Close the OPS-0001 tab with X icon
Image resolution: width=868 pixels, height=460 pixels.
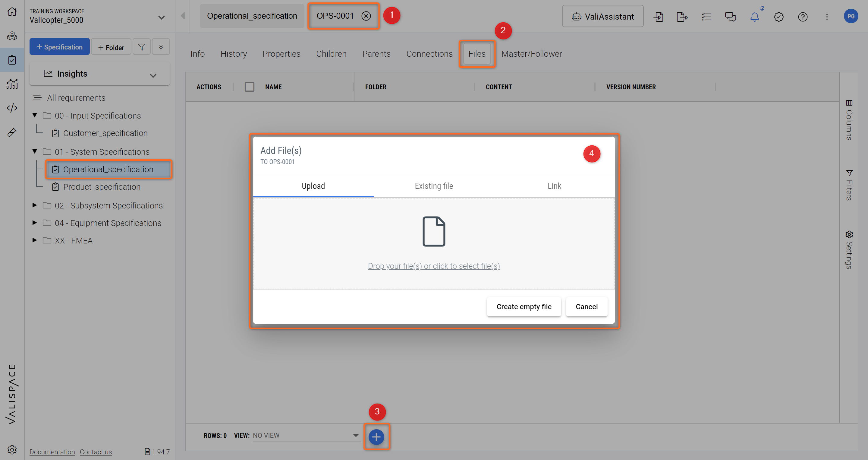coord(366,16)
